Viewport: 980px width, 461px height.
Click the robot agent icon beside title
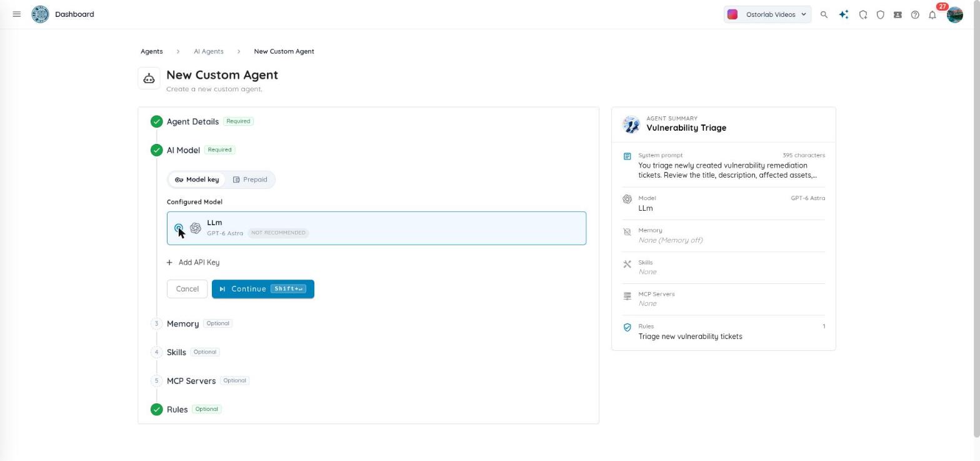pyautogui.click(x=149, y=79)
